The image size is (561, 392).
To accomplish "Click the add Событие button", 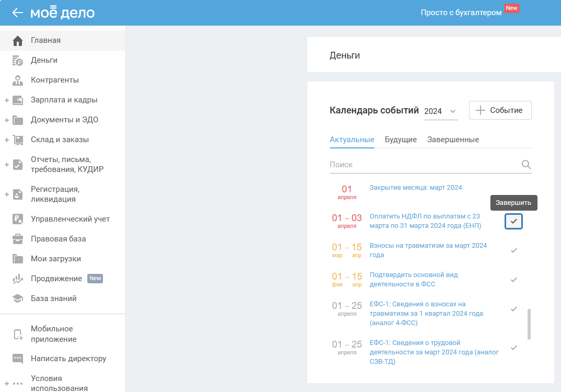I will (x=500, y=110).
